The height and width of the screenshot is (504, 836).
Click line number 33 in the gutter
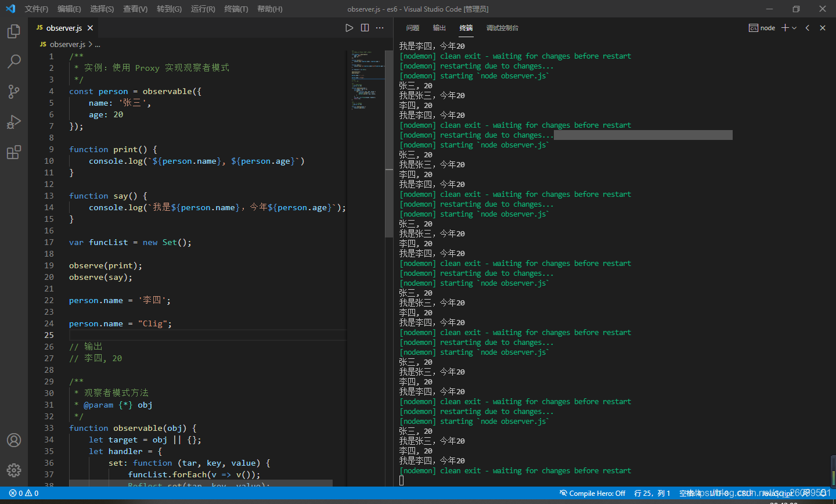[x=49, y=428]
